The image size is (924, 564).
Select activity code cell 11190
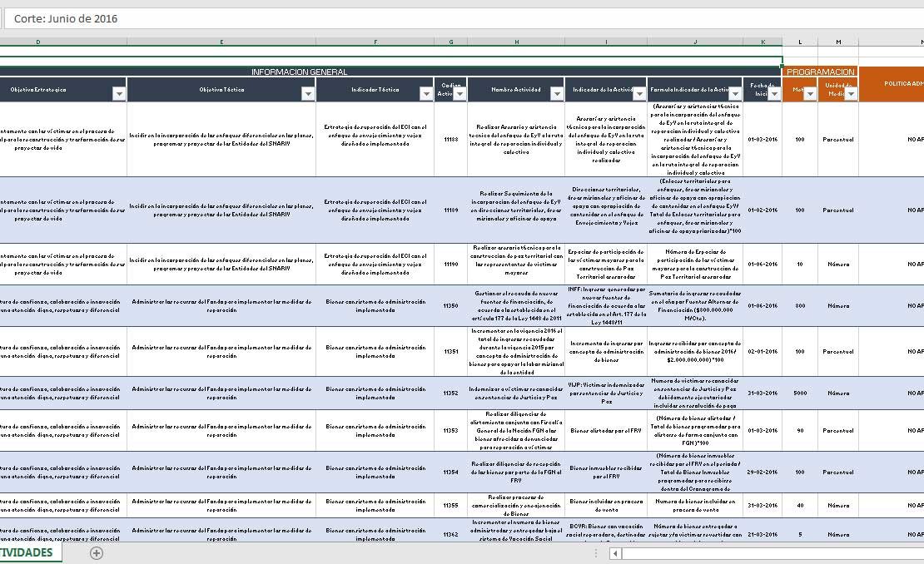coord(451,265)
